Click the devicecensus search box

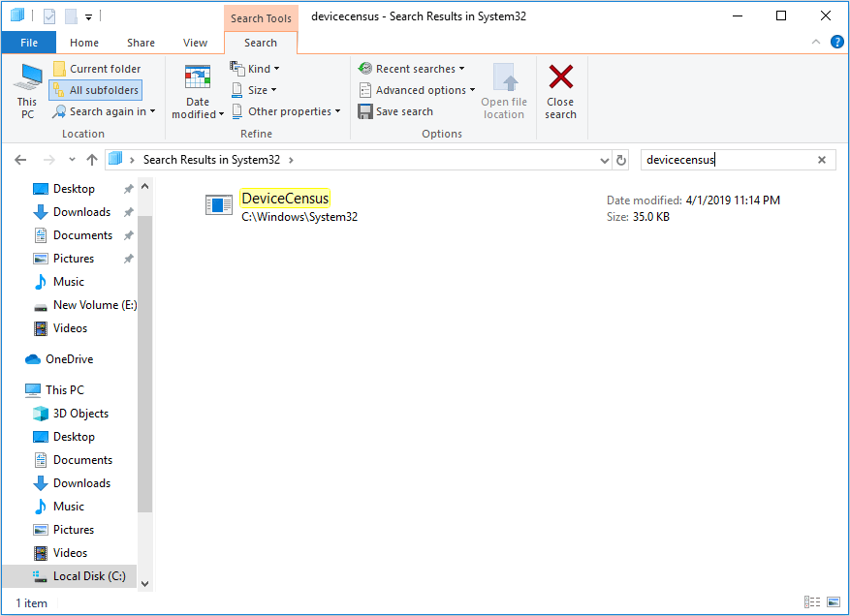click(x=729, y=160)
